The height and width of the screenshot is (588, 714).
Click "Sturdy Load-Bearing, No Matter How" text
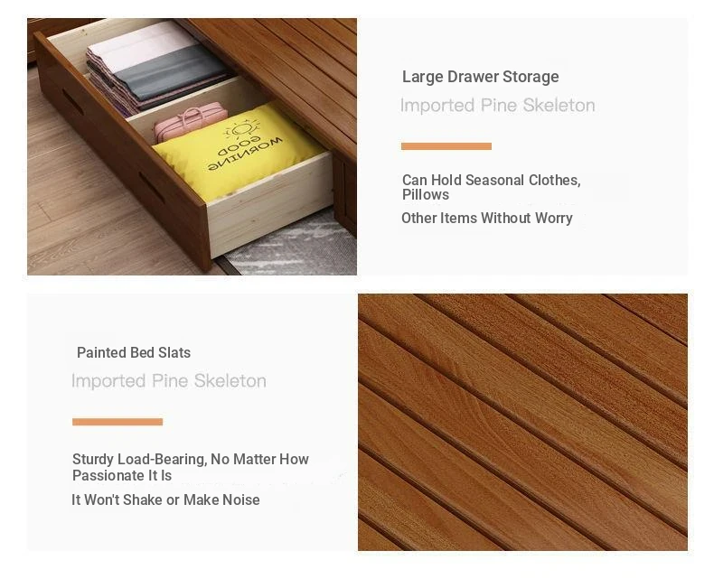[x=191, y=459]
